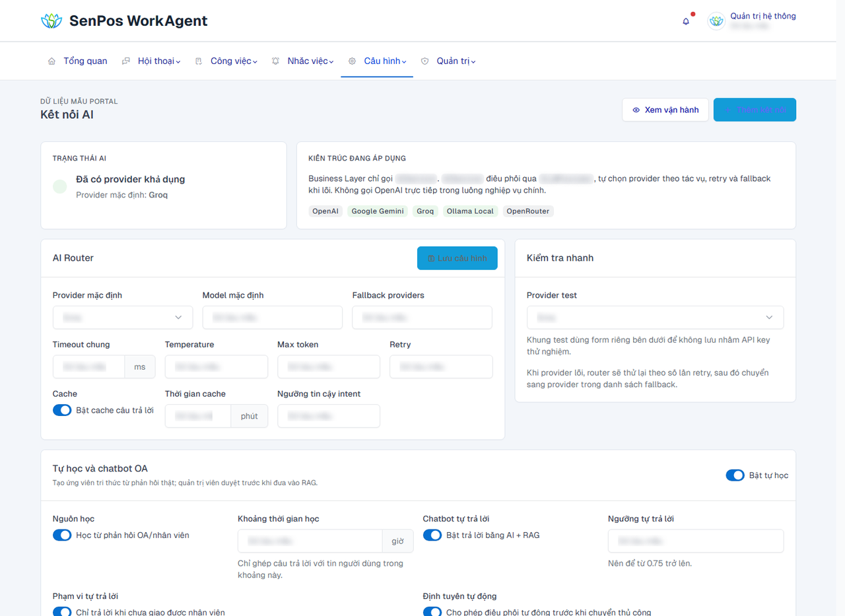Click the Xem vận hành button
This screenshot has width=845, height=616.
665,110
